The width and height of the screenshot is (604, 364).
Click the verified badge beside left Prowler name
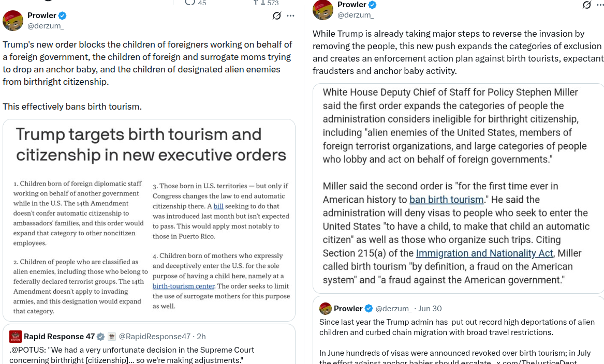point(63,16)
